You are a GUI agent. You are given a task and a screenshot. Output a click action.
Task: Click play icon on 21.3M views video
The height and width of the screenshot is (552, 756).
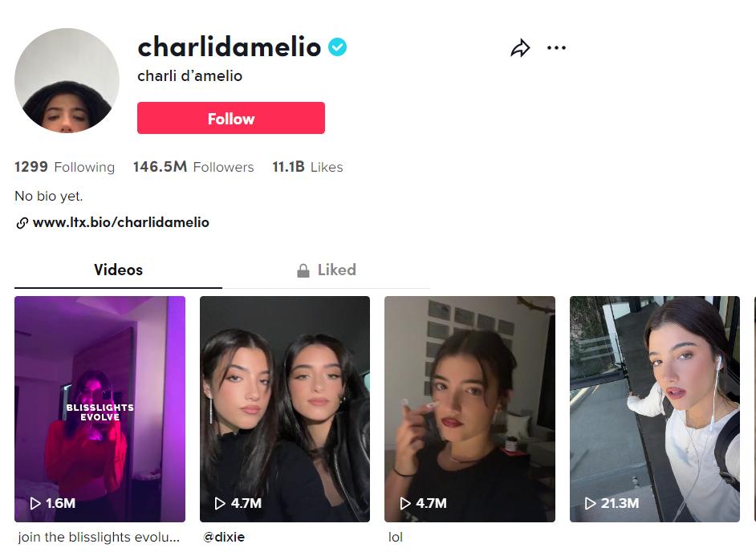click(590, 503)
